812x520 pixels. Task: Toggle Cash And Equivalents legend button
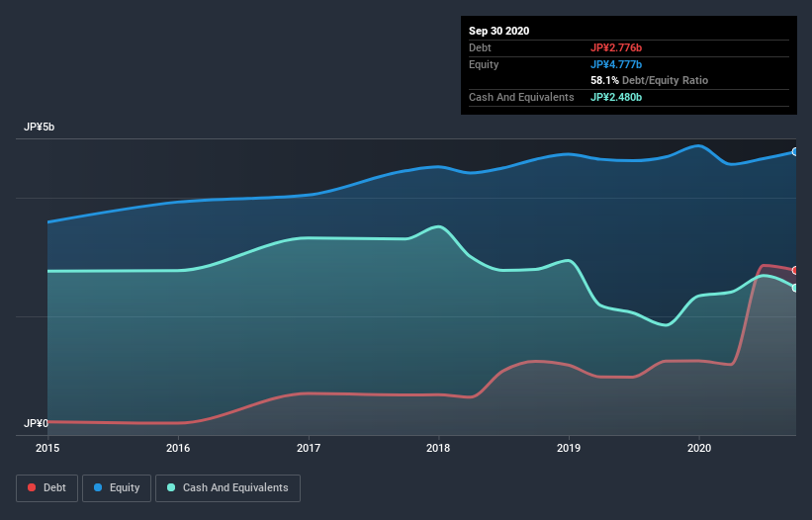click(227, 488)
